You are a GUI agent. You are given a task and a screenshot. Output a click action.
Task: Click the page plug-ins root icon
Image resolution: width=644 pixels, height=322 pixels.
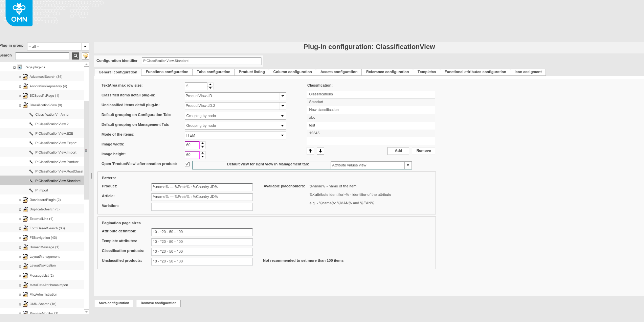click(19, 67)
